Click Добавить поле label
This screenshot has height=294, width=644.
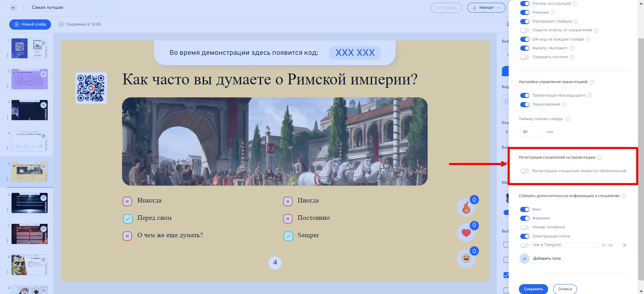[x=547, y=259]
